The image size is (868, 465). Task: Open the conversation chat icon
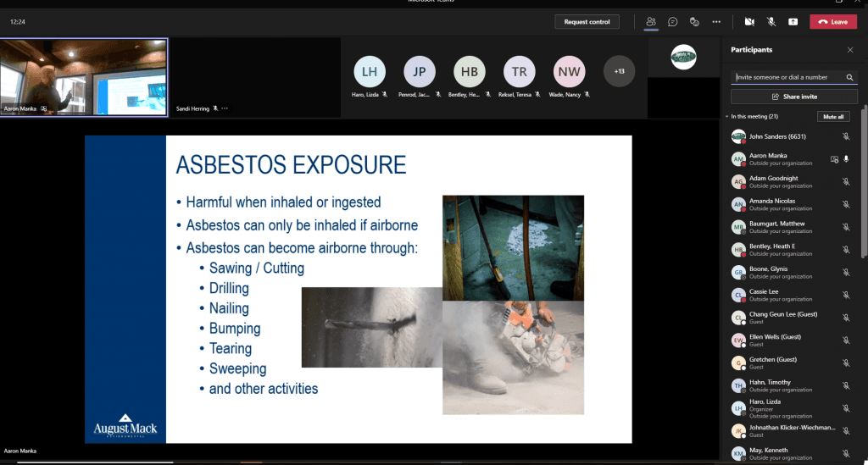click(x=672, y=21)
